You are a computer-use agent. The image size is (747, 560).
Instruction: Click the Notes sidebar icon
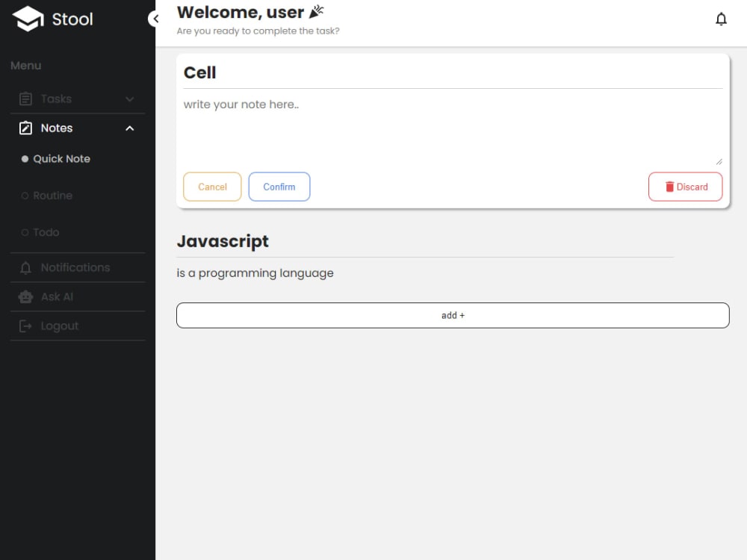coord(25,128)
